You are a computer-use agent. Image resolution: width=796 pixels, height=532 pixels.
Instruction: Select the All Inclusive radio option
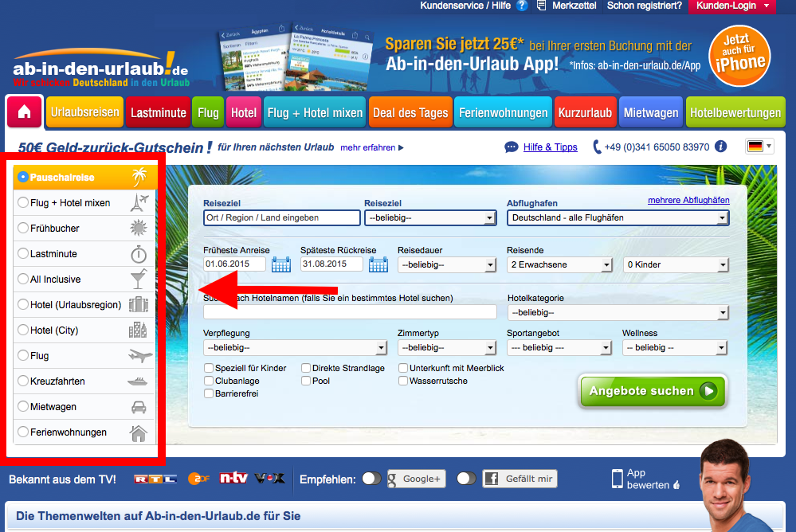pos(23,279)
